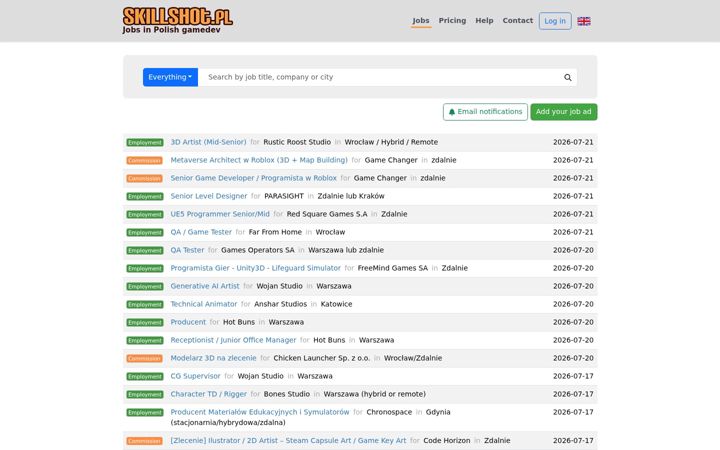The height and width of the screenshot is (450, 720).
Task: Click date on QA / Game Tester row
Action: click(x=573, y=232)
